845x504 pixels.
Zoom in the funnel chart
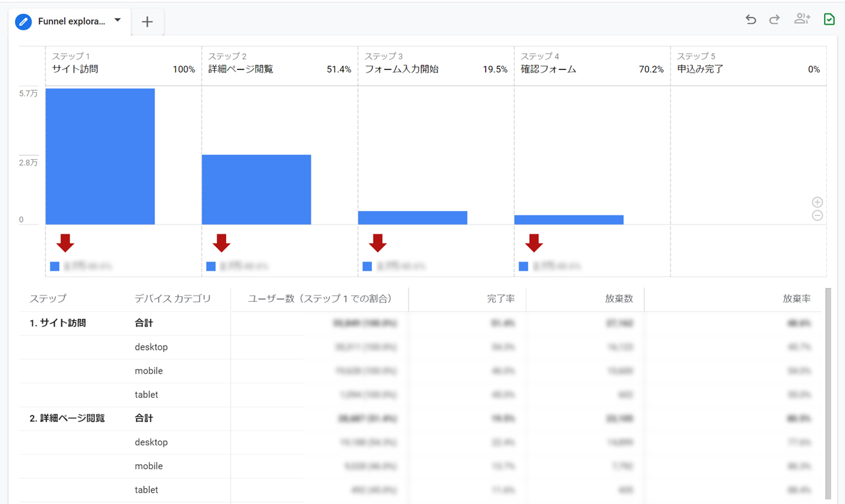[817, 202]
